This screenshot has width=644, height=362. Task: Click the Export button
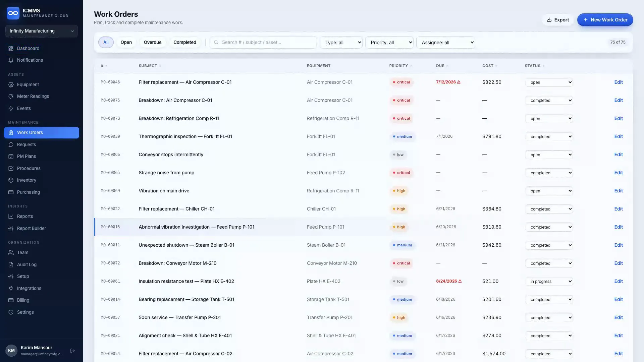pyautogui.click(x=558, y=20)
